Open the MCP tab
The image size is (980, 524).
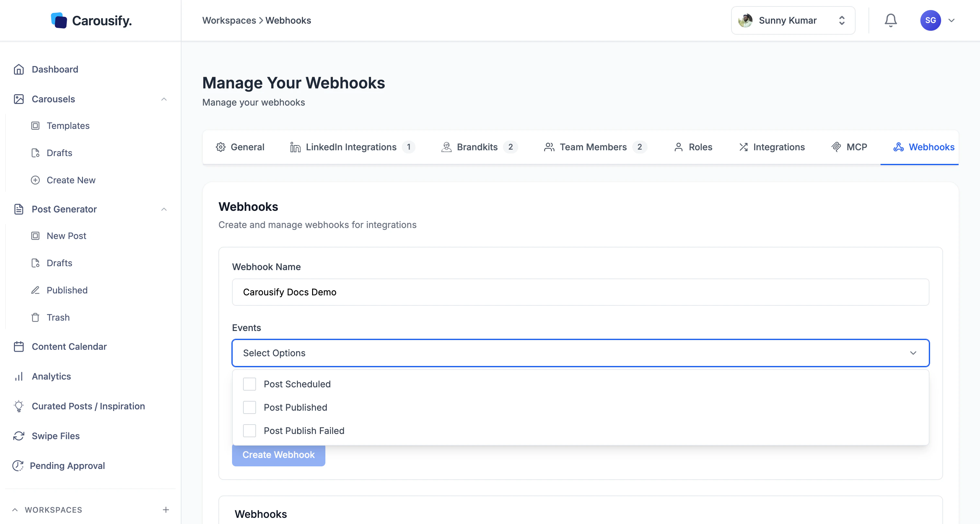[x=849, y=147]
